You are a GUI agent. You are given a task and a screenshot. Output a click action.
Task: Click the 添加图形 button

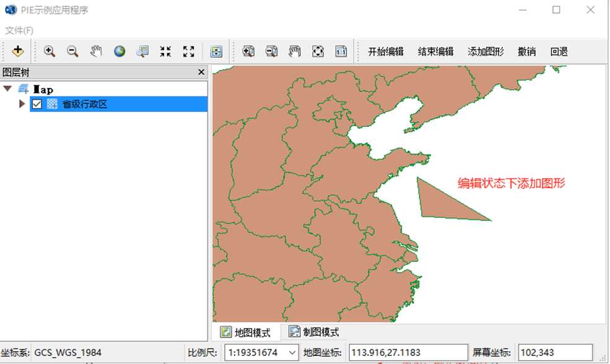tap(486, 51)
